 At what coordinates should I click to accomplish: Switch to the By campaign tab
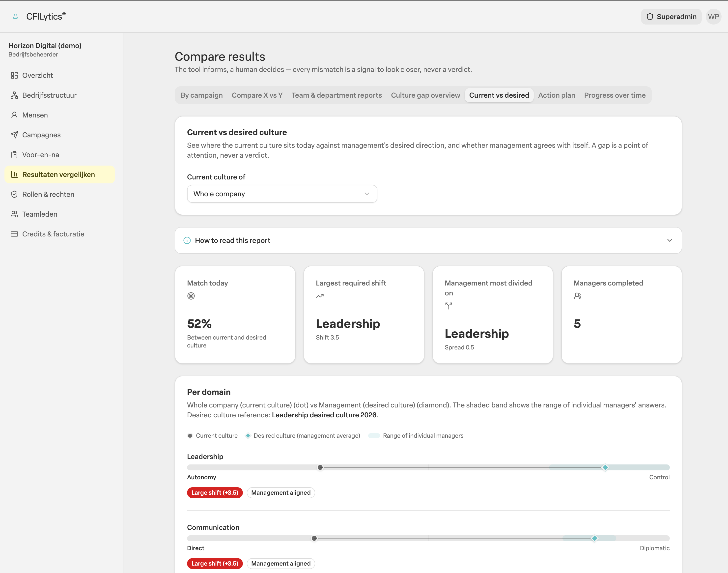coord(201,95)
